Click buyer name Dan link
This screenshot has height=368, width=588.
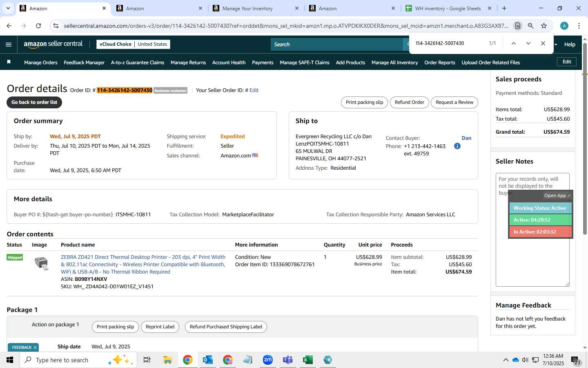466,138
